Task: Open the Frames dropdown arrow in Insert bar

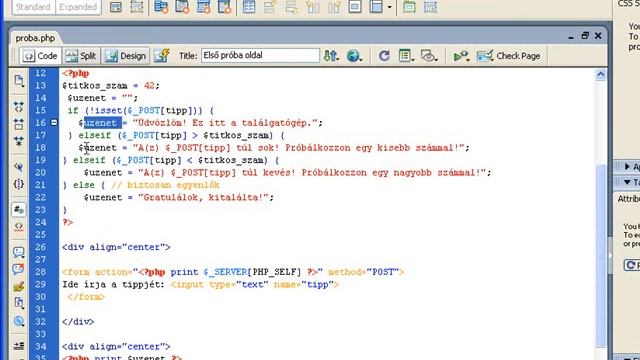Action: [x=389, y=7]
